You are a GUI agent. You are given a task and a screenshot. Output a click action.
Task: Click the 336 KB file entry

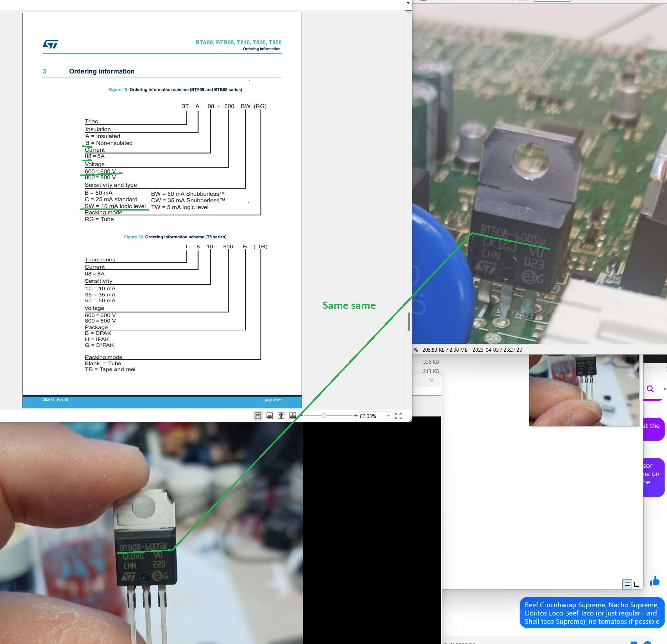click(431, 362)
